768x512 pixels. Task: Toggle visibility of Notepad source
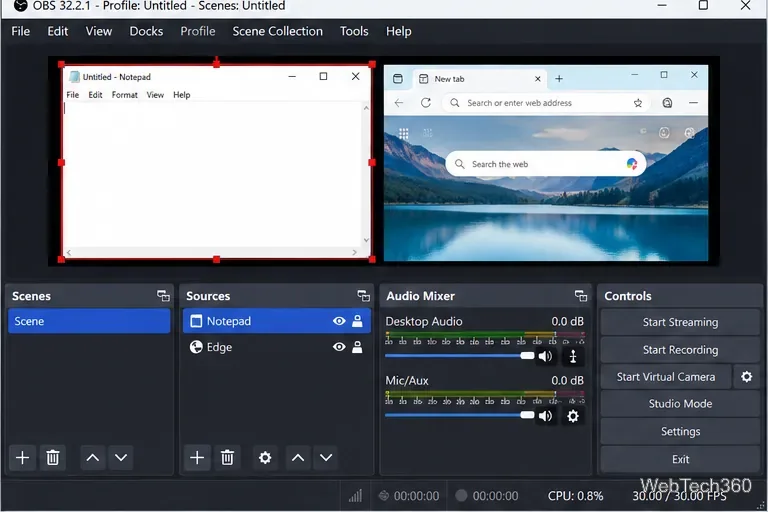pyautogui.click(x=339, y=321)
